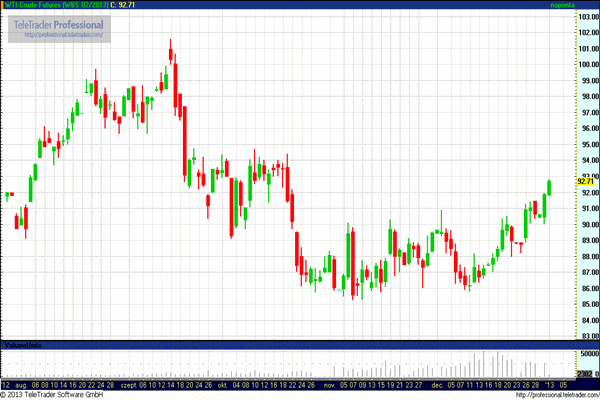Click the okt. month on date axis

[219, 383]
